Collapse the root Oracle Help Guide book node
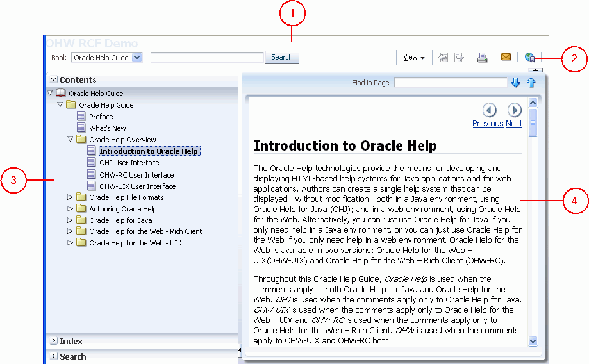 coord(50,93)
